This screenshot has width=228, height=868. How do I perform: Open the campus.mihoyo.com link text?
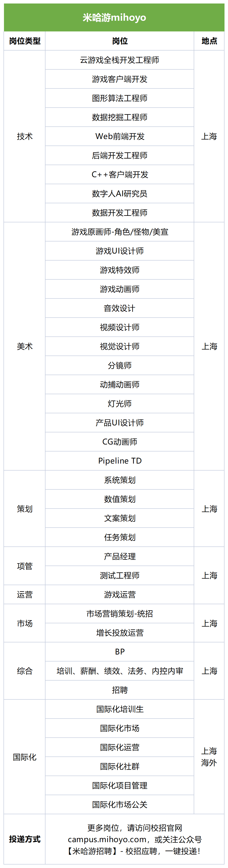107,839
